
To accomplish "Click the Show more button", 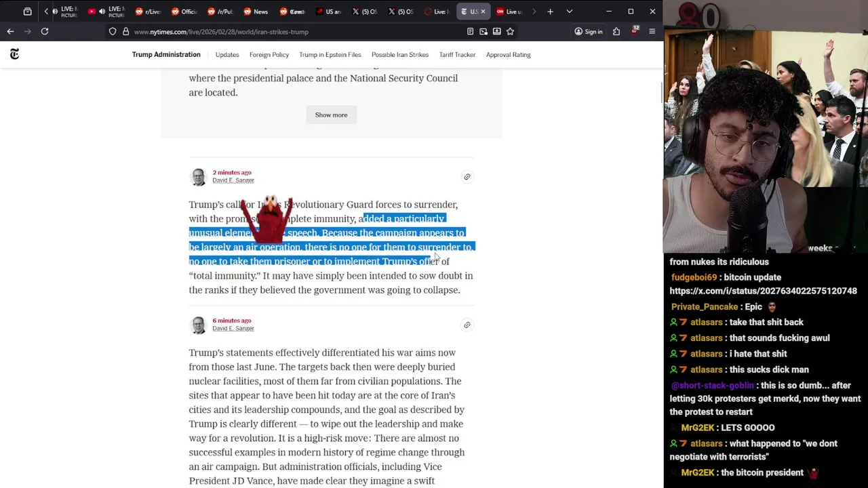I will (x=331, y=115).
